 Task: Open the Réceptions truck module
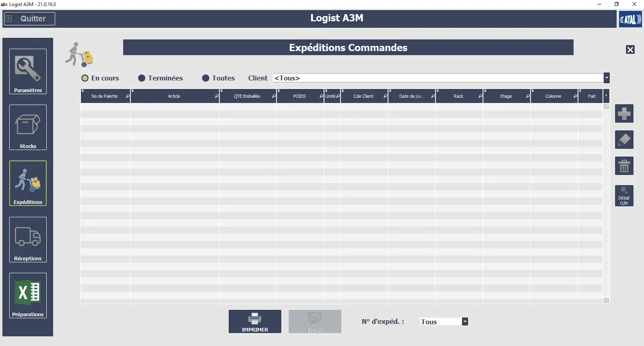pos(28,240)
